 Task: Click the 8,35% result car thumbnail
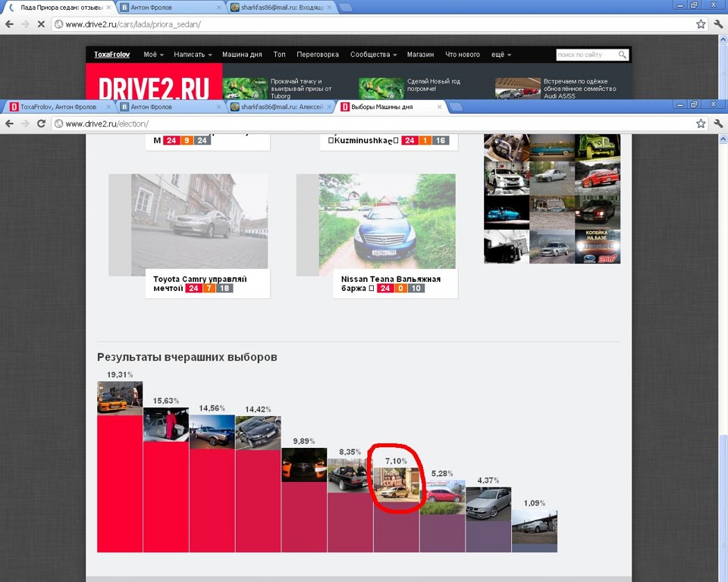[x=350, y=476]
